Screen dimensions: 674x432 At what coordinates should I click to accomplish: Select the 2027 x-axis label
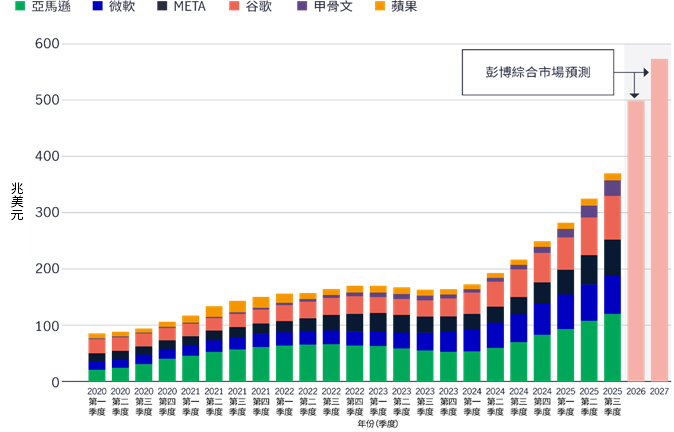click(660, 392)
